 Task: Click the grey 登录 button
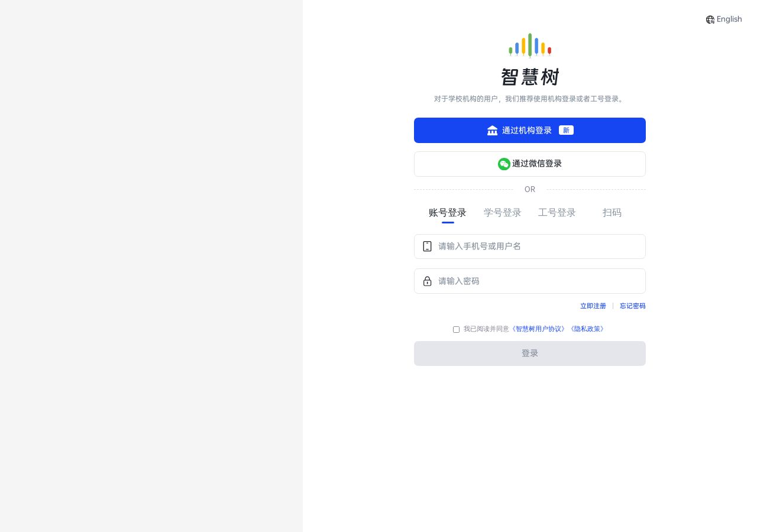(530, 353)
